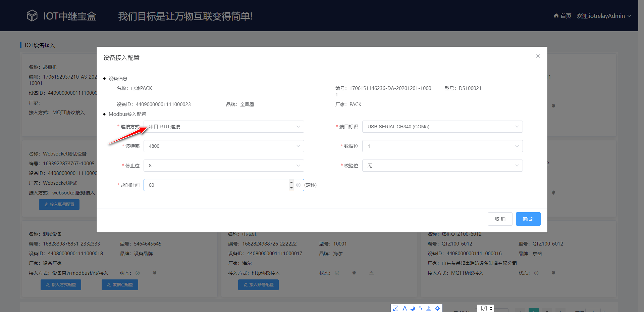Click the moon icon in the floating toolbar
The image size is (644, 312).
click(413, 308)
